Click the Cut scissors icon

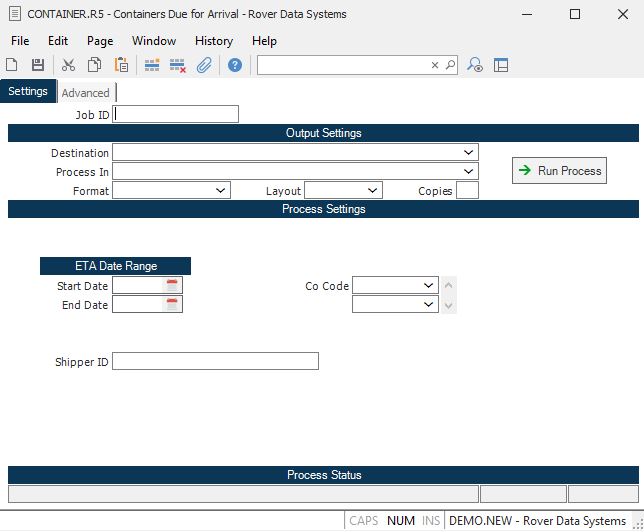(68, 65)
